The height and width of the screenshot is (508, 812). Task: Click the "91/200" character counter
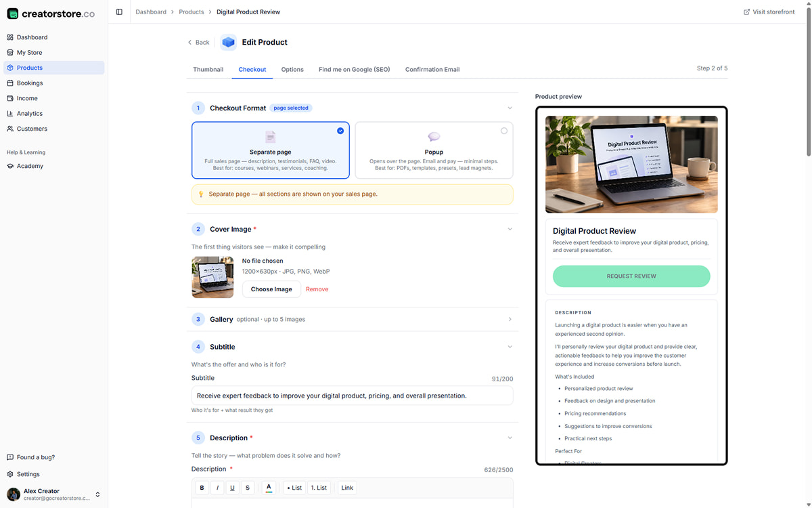point(502,379)
